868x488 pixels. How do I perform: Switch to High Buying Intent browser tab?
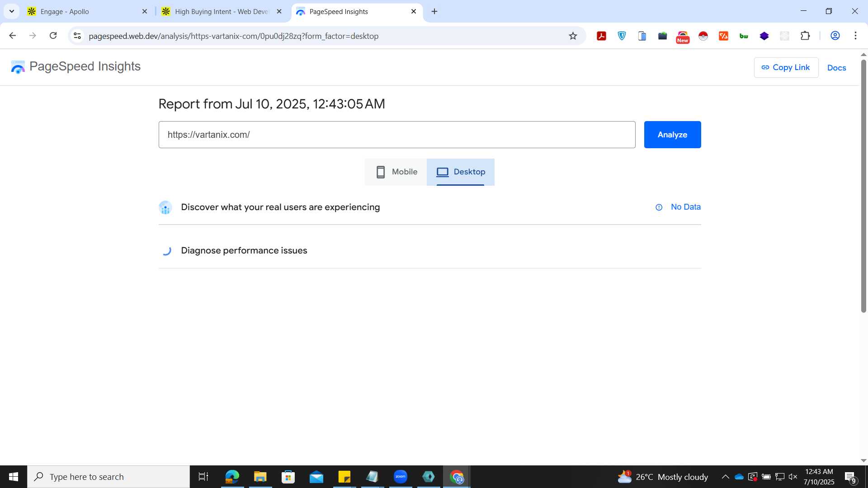click(222, 12)
